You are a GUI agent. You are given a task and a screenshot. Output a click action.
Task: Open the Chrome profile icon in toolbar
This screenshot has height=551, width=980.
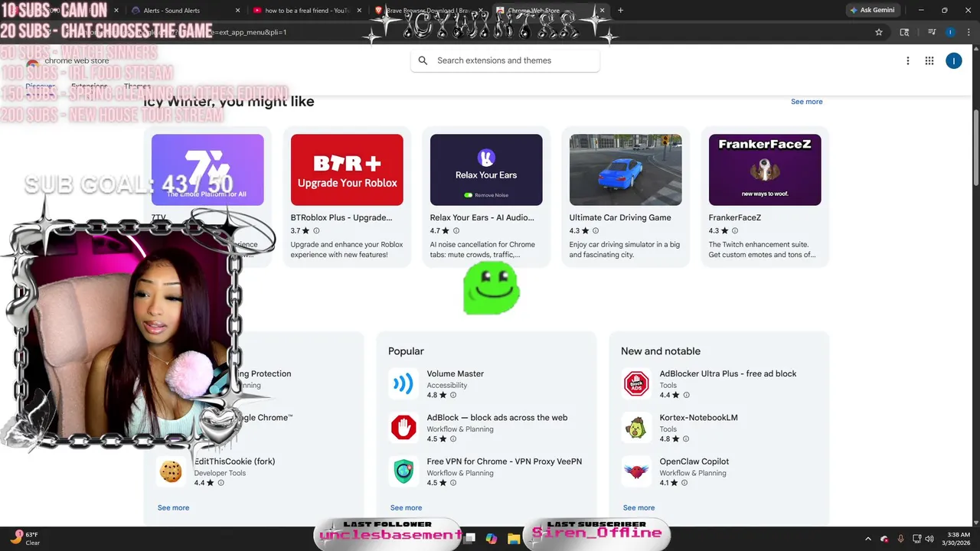[950, 32]
